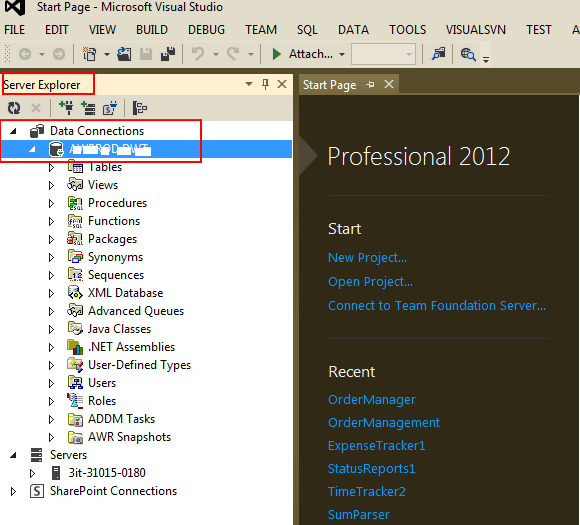
Task: Click the New Project toolbar icon
Action: (89, 54)
